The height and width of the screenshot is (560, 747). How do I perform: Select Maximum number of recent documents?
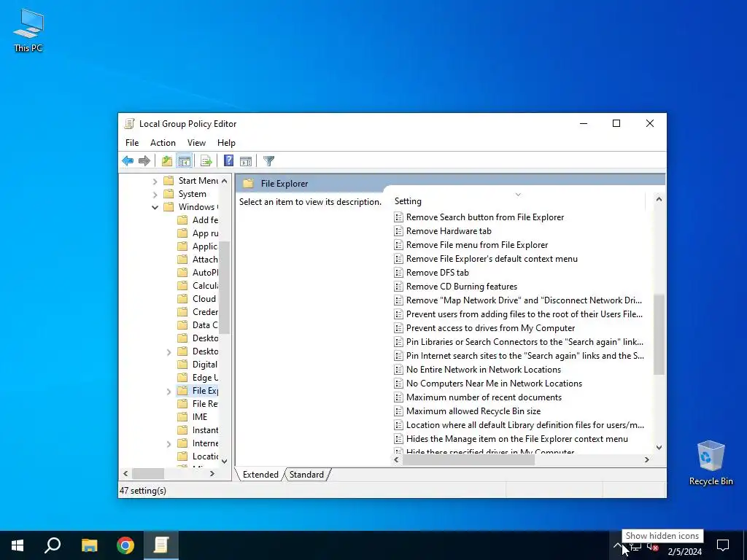coord(484,397)
